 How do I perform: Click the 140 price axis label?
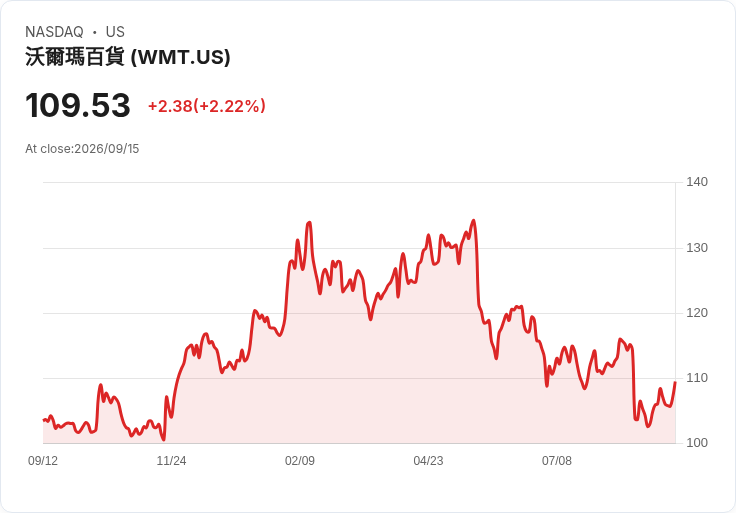pyautogui.click(x=697, y=182)
